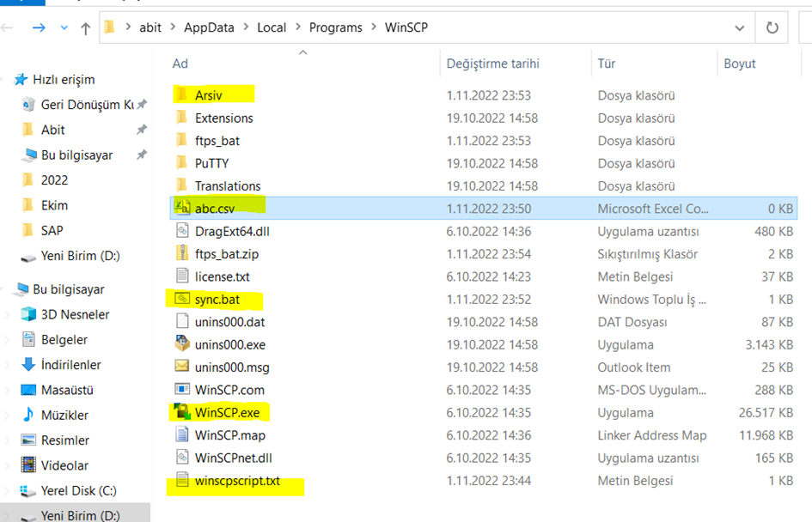This screenshot has width=812, height=522.
Task: Sort by 'Değiştirme tarihi' column
Action: [x=492, y=64]
